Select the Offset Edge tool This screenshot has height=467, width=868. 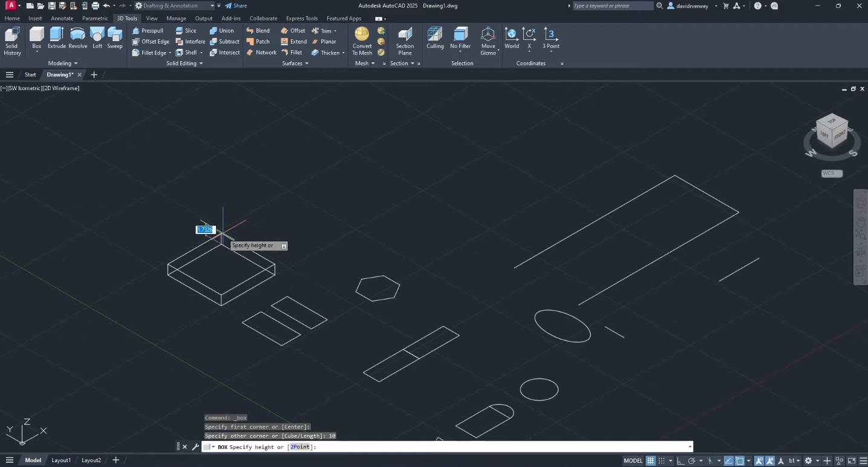pyautogui.click(x=151, y=41)
